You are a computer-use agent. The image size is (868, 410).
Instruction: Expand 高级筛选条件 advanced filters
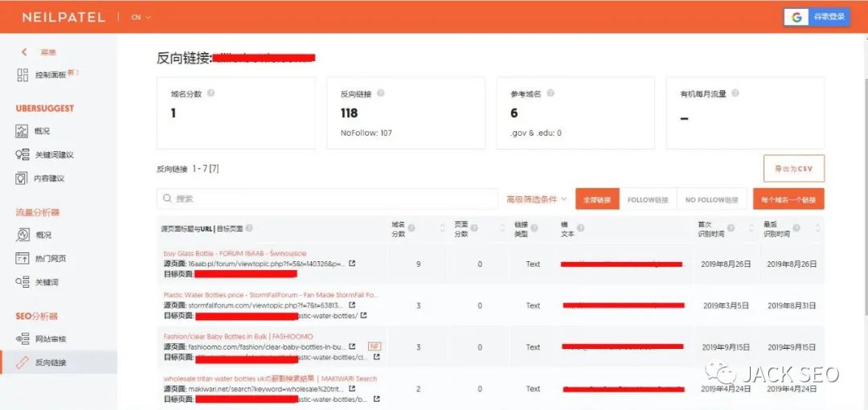536,199
